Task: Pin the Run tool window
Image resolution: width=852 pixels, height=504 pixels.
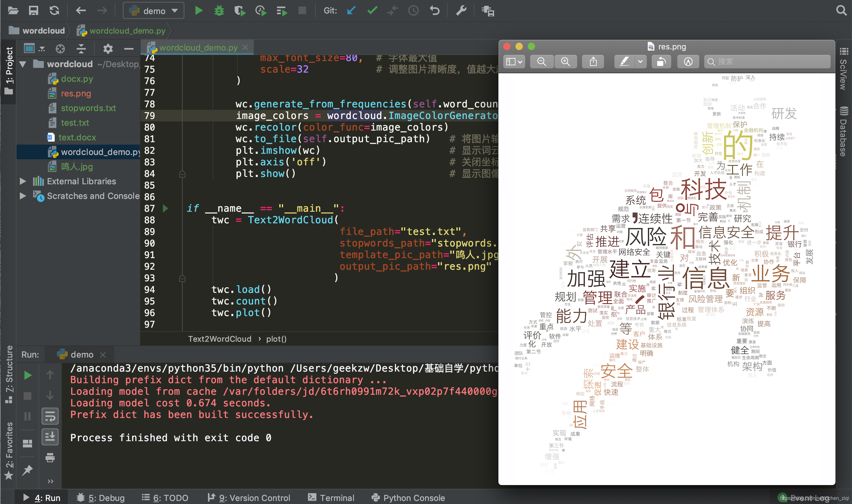Action: point(27,470)
